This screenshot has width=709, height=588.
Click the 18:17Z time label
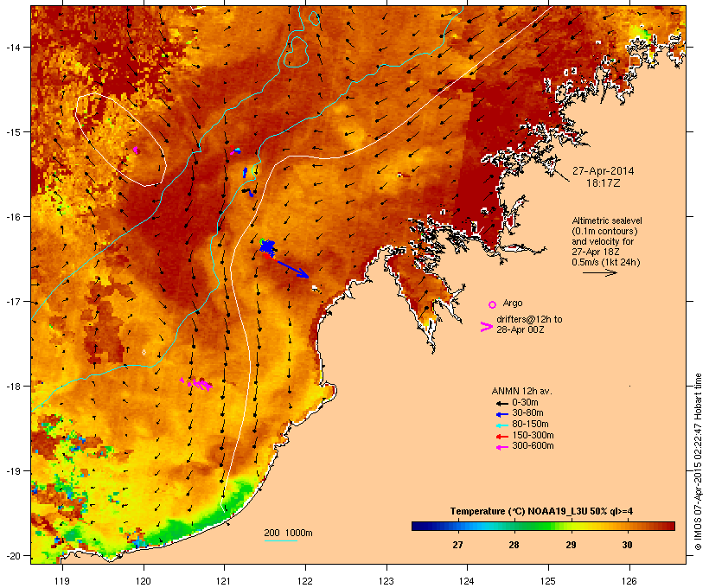coord(603,183)
